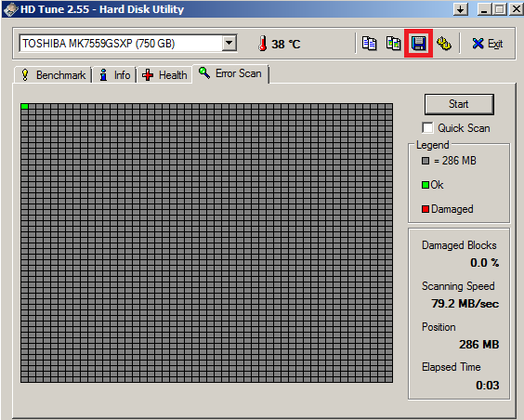This screenshot has height=420, width=524.
Task: Click the copy screenshot to clipboard icon
Action: click(393, 44)
